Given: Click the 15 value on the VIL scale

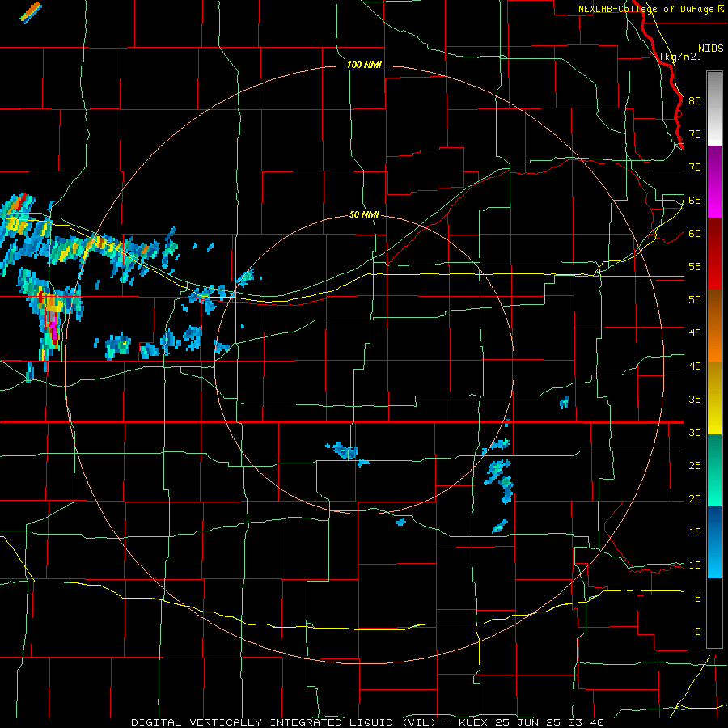Looking at the screenshot, I should [x=695, y=531].
